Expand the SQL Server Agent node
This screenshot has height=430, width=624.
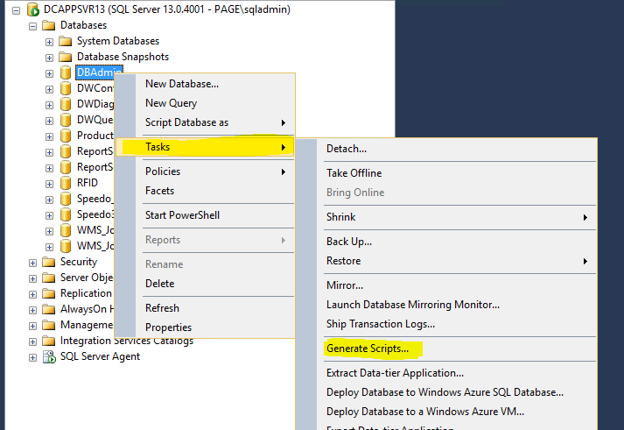pyautogui.click(x=33, y=358)
